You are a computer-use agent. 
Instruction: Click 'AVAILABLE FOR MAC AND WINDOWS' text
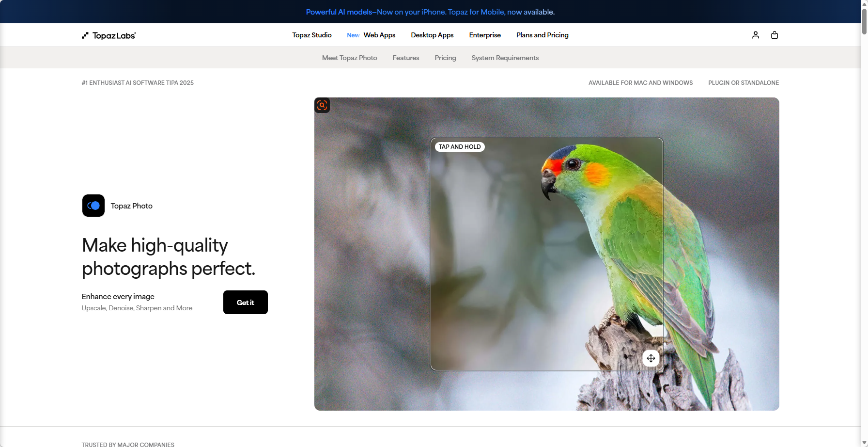point(641,83)
